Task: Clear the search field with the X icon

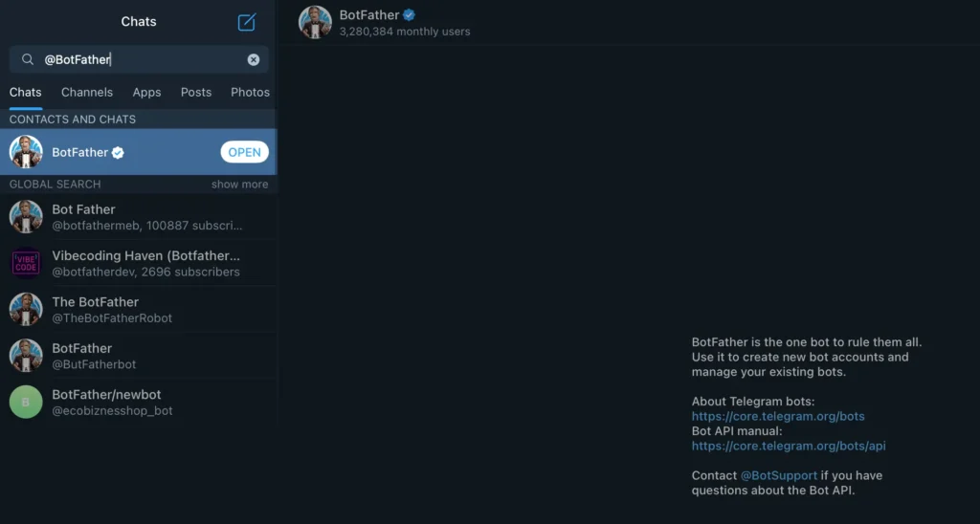Action: [x=254, y=59]
